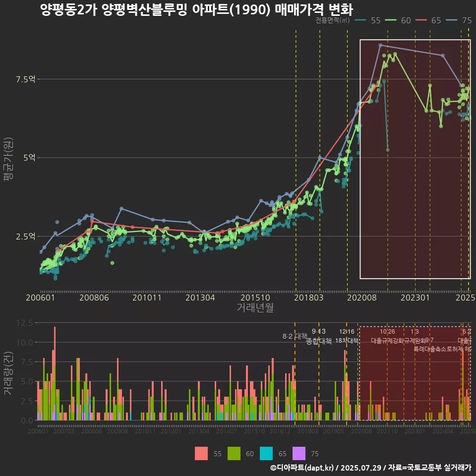The image size is (476, 476).
Task: Click the 10.0 volume axis label
Action: [x=25, y=343]
